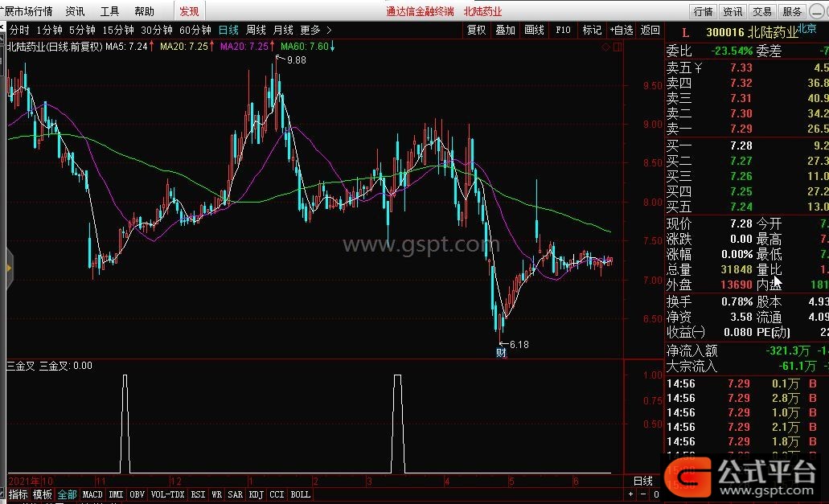
Task: Add stock with +自选 button
Action: point(622,30)
